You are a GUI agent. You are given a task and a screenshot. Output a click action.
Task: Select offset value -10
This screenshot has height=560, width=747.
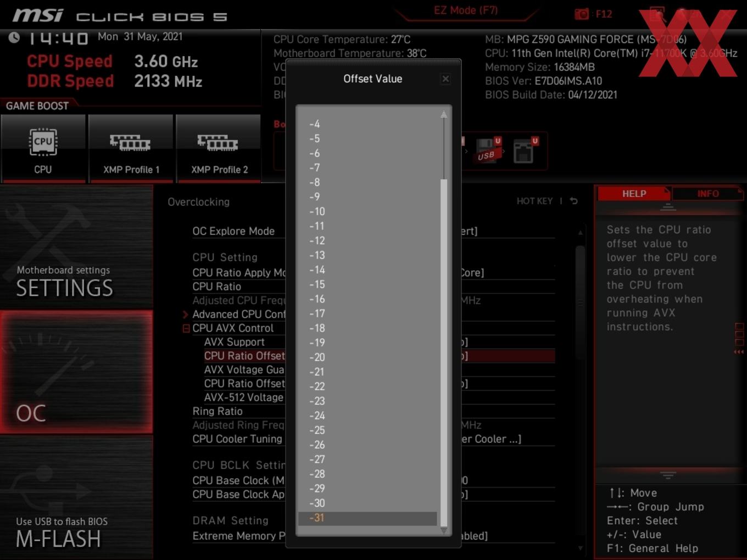point(367,211)
